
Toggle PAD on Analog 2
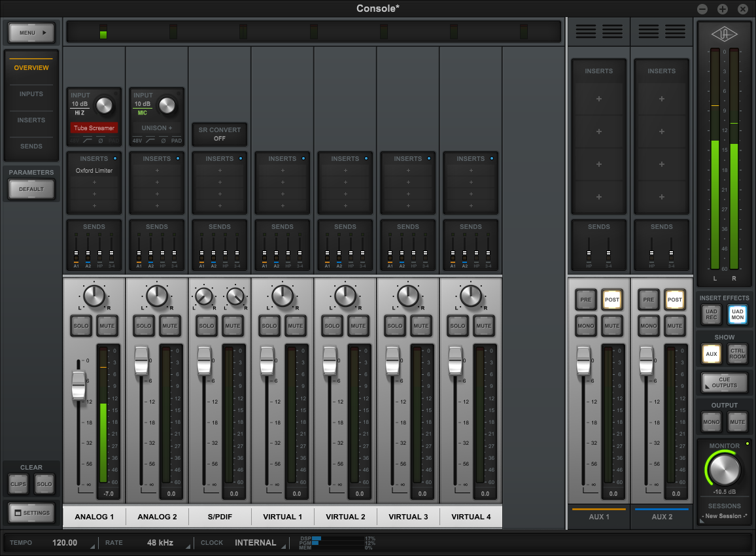[x=177, y=141]
